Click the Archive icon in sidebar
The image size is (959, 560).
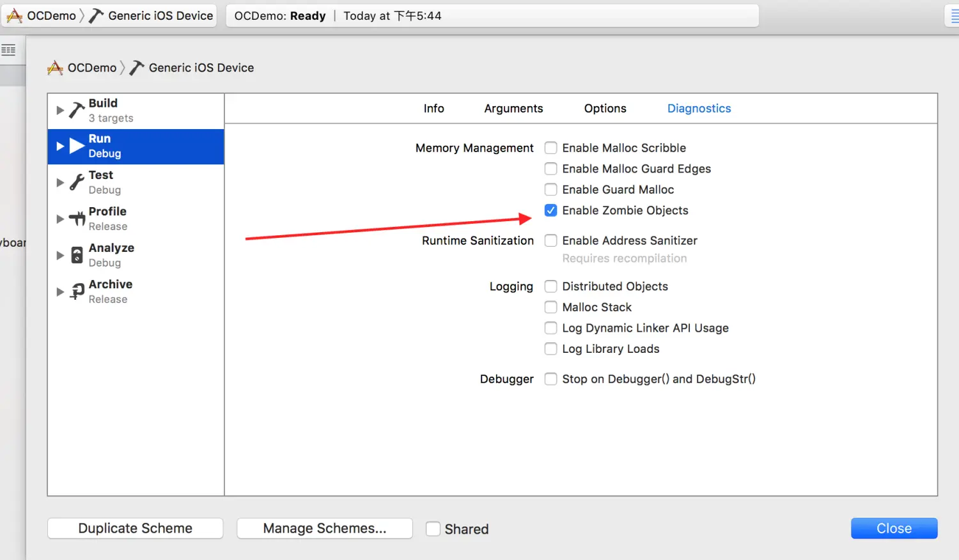[77, 292]
